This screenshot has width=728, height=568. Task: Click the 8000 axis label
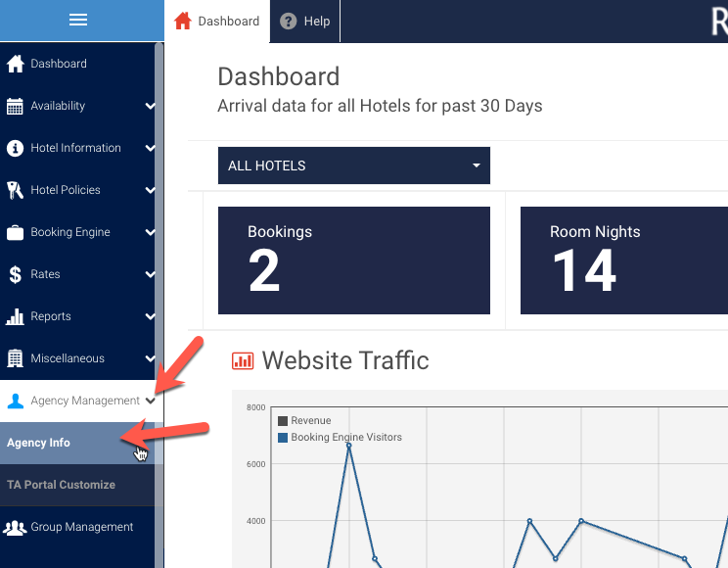point(255,407)
